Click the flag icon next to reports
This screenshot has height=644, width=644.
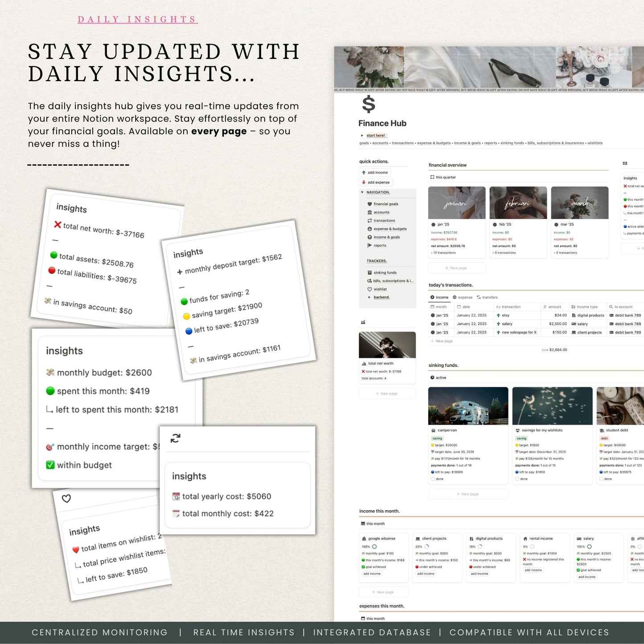click(369, 246)
